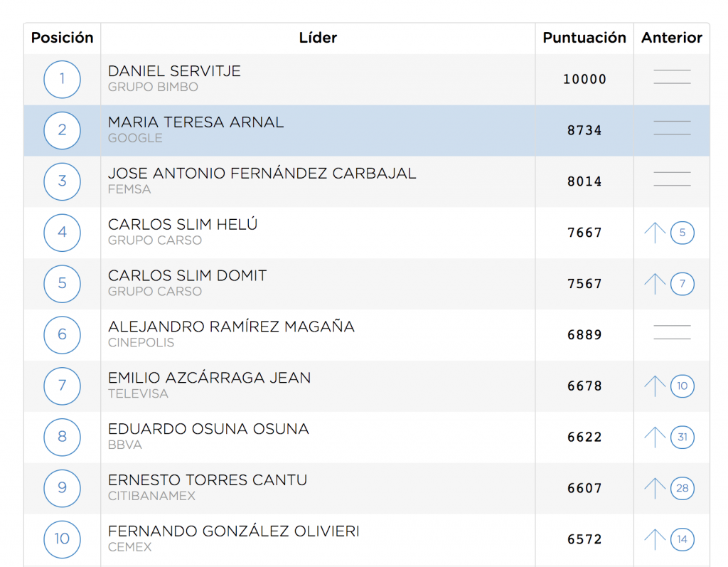The height and width of the screenshot is (567, 728).
Task: Click previous rank 28 circle badge
Action: pos(682,488)
